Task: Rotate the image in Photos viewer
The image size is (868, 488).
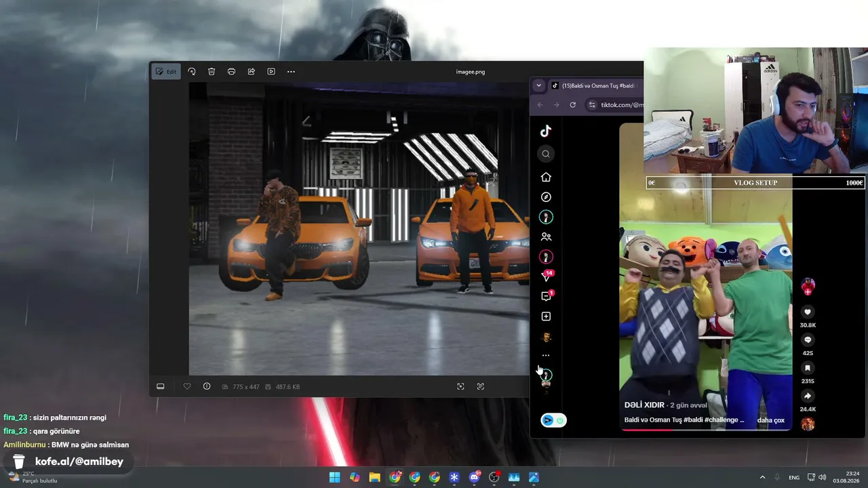Action: pos(192,71)
